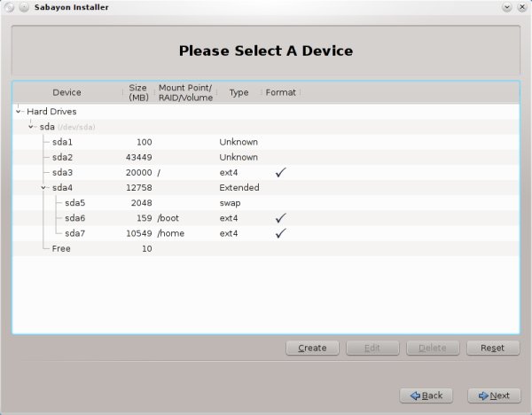The height and width of the screenshot is (415, 532).
Task: Toggle format checkmark for sda3
Action: tap(280, 172)
